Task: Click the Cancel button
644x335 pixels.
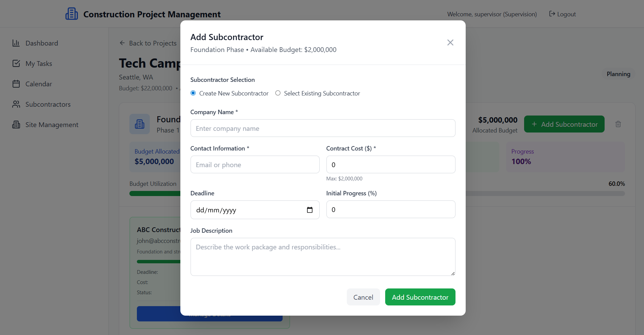Action: pyautogui.click(x=363, y=297)
